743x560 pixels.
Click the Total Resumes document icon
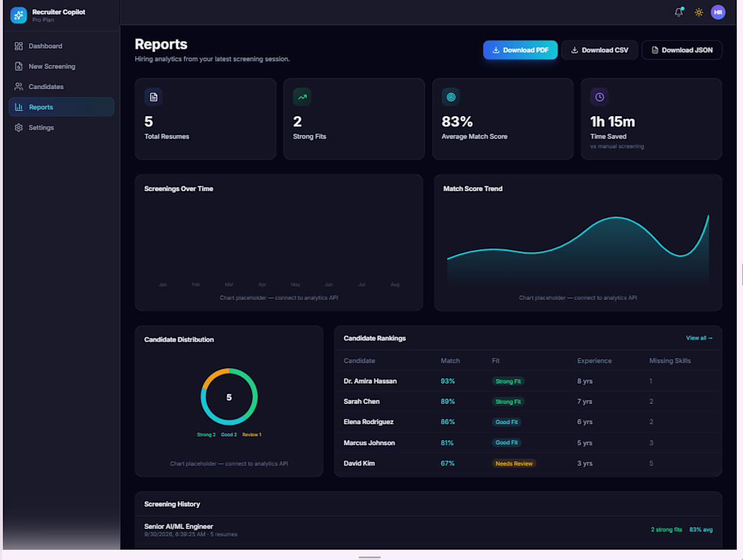(153, 97)
